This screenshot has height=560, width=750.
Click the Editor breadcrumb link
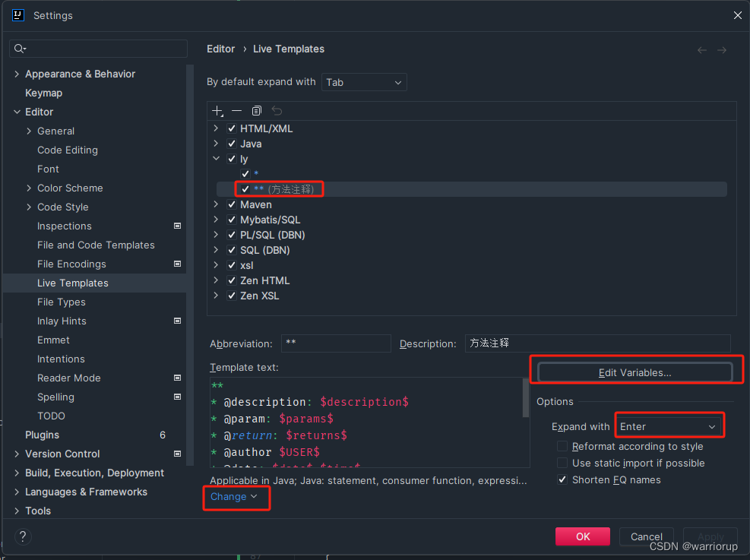point(220,49)
